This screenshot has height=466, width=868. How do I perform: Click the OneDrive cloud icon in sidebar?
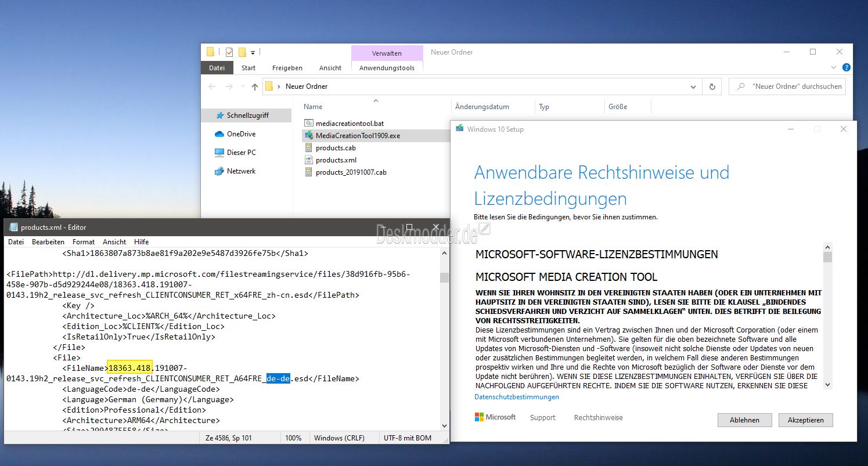click(219, 134)
